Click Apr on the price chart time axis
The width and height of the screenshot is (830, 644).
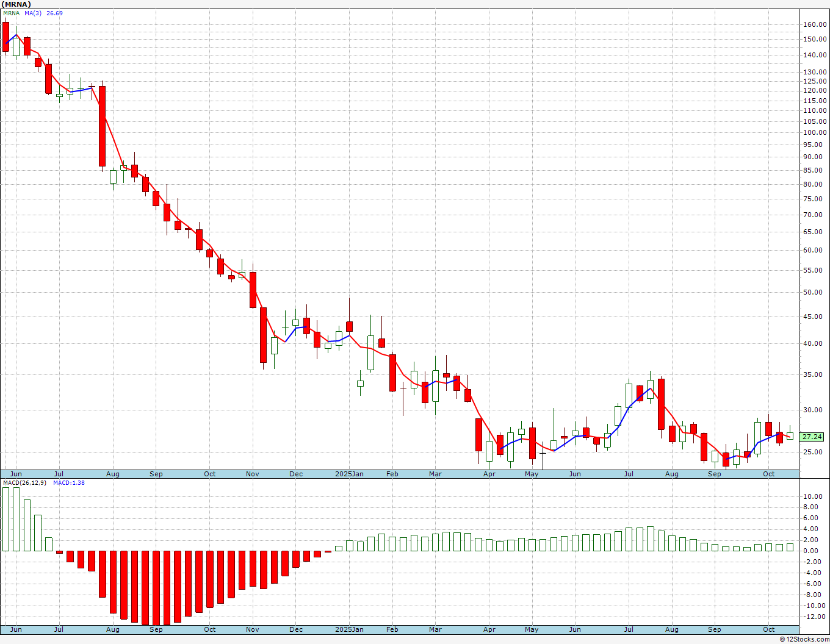click(x=489, y=474)
